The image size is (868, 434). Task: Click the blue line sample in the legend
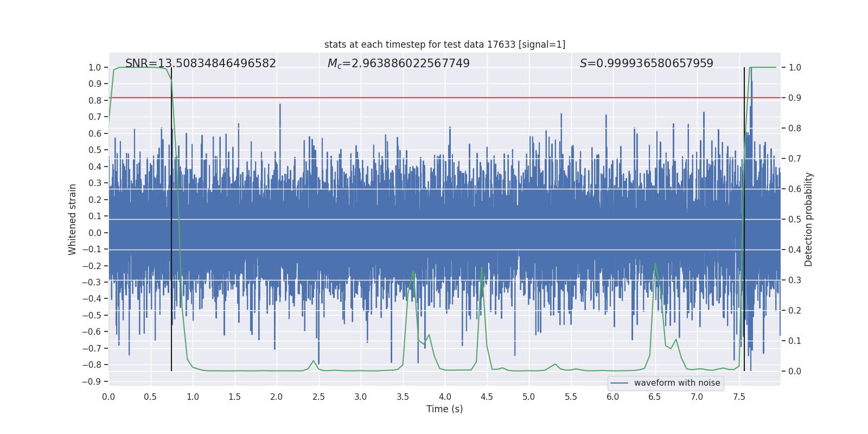[x=619, y=383]
